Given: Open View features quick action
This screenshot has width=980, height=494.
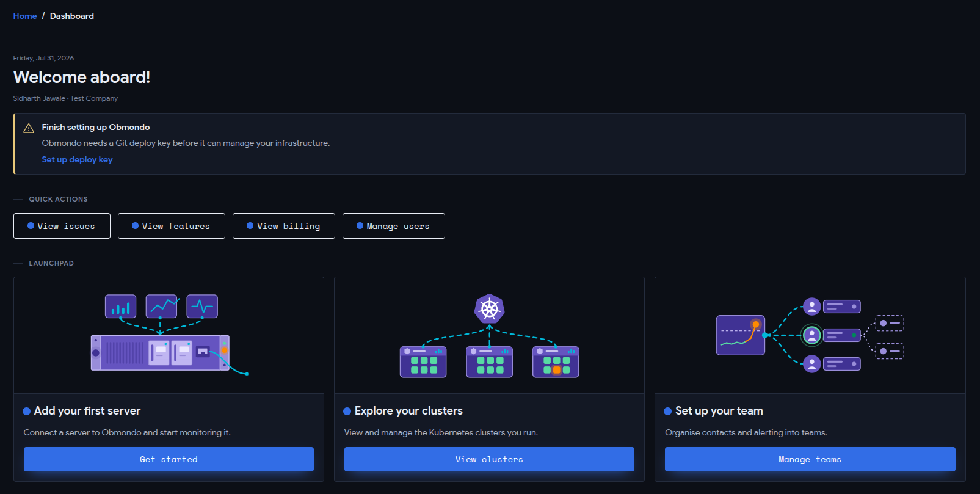Looking at the screenshot, I should point(172,226).
